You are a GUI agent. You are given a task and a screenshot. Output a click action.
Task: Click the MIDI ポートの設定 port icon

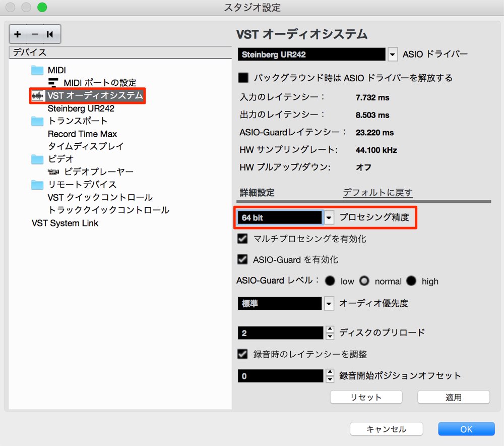point(53,83)
